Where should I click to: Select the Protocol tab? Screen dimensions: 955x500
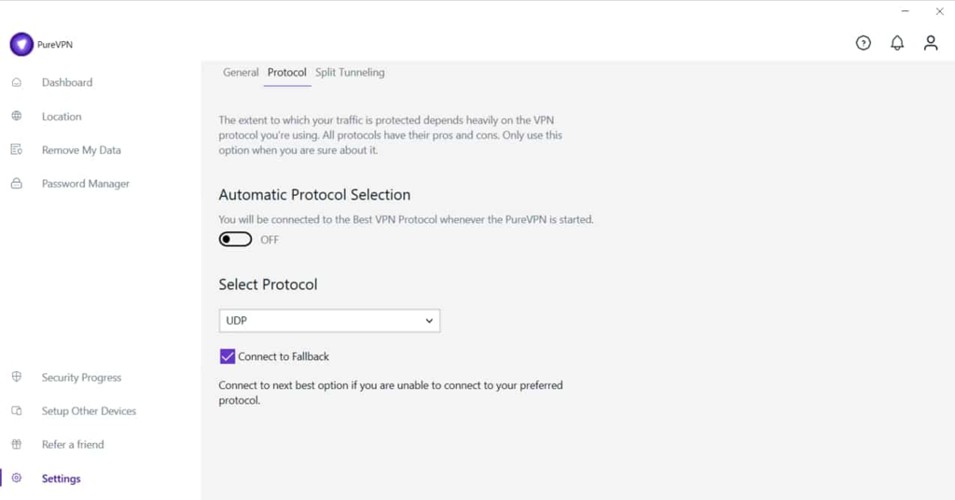click(287, 73)
